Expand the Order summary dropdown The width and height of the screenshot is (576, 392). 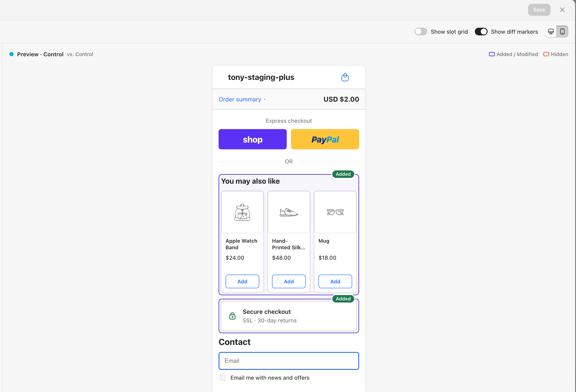(242, 99)
